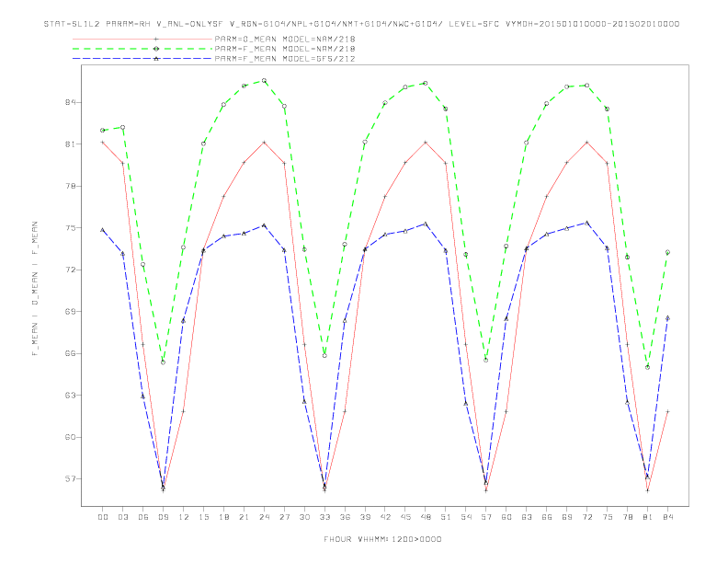The height and width of the screenshot is (563, 728).
Task: Select green legend entry PARM=F_MEAN MODEL=NAM/218
Action: (x=285, y=49)
